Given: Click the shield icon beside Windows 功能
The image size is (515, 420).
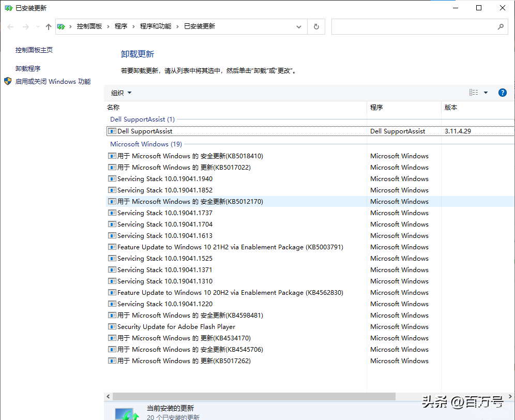Looking at the screenshot, I should click(8, 81).
